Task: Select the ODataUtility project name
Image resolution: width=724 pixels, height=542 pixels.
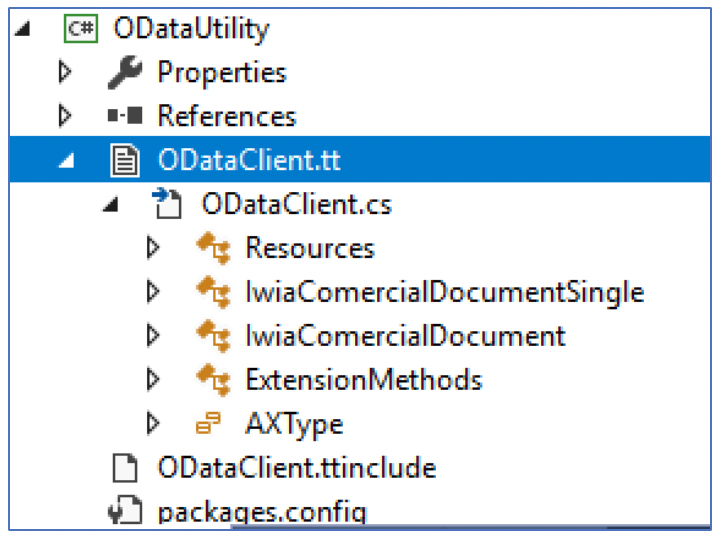Action: (192, 28)
